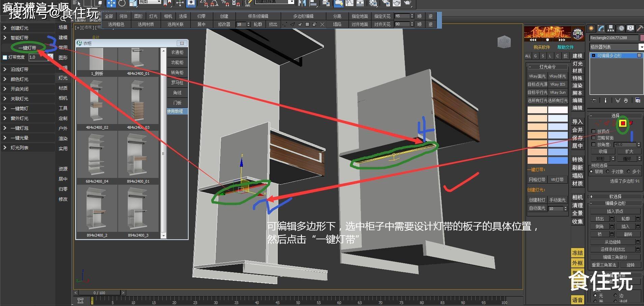Open the Material Editor icon

[x=373, y=3]
